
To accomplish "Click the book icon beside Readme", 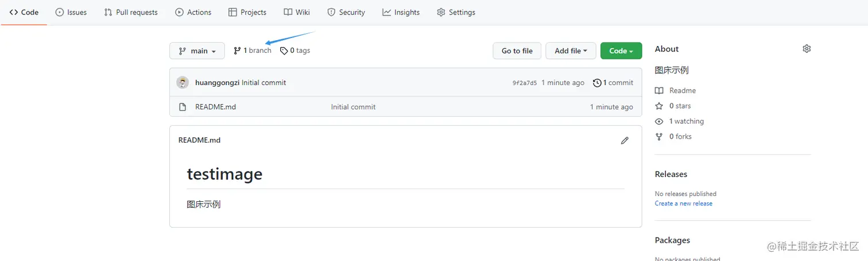I will (x=659, y=91).
